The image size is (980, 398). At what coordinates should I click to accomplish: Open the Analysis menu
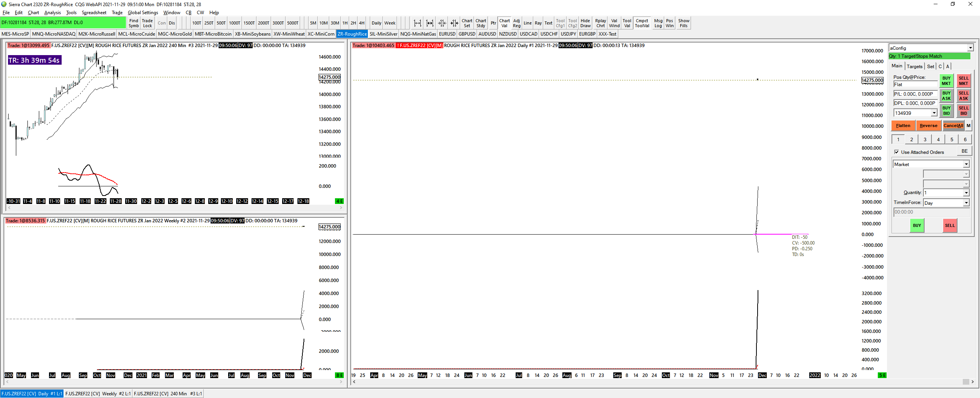pyautogui.click(x=52, y=13)
